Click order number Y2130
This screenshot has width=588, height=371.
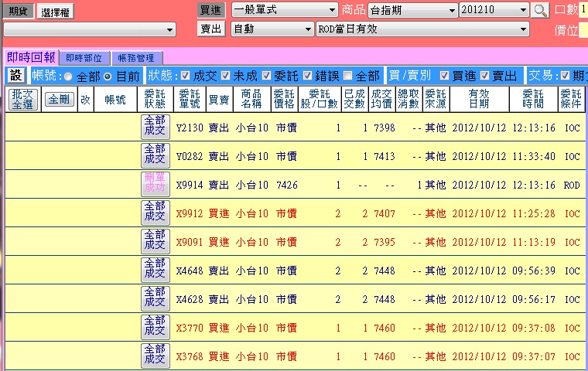[x=190, y=128]
